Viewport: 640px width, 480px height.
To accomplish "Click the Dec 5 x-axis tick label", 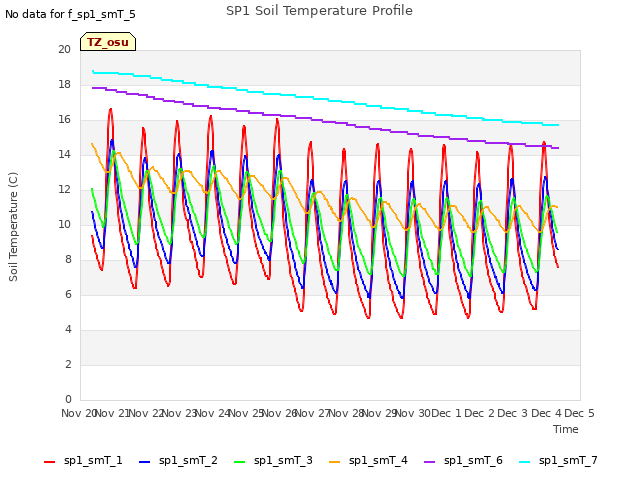I will 579,413.
